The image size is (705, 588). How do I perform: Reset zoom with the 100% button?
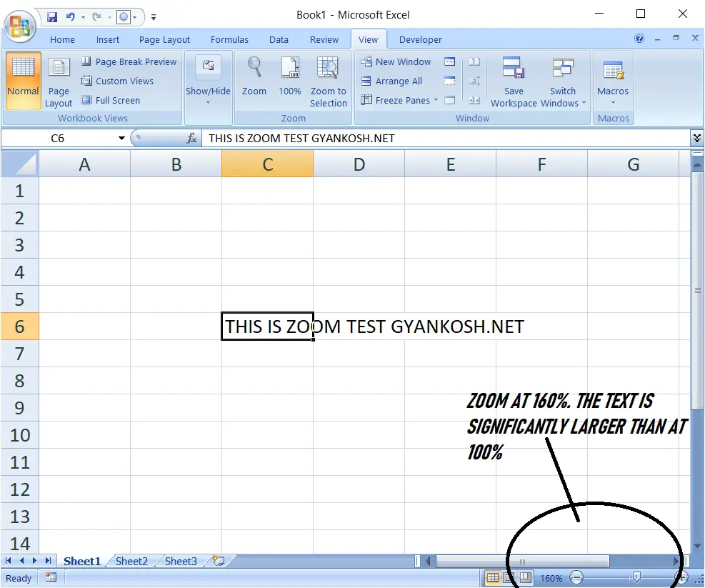(290, 76)
